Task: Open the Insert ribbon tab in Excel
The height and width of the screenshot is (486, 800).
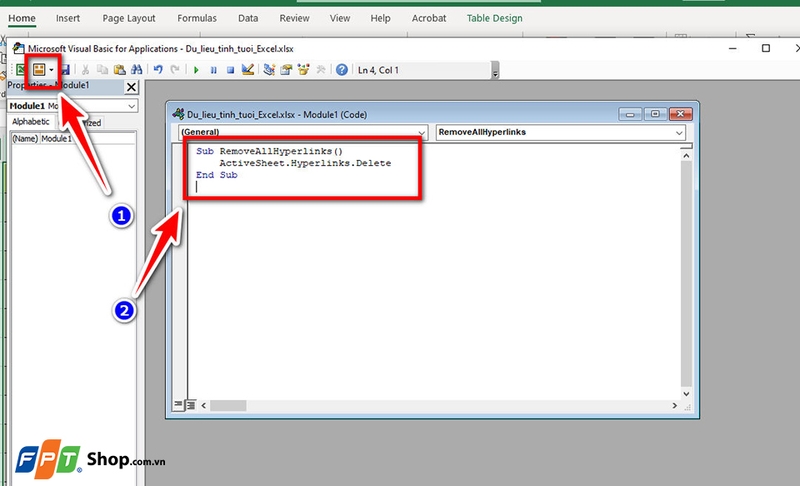Action: coord(68,18)
